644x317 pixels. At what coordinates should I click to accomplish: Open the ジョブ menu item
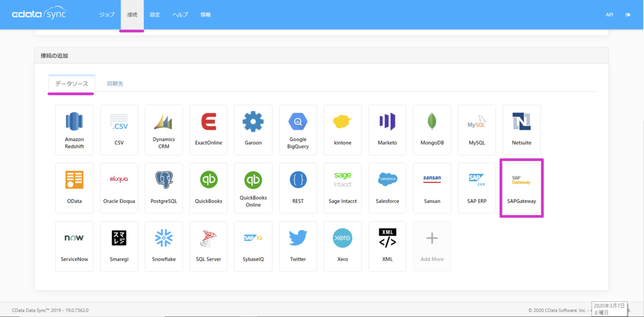point(107,14)
